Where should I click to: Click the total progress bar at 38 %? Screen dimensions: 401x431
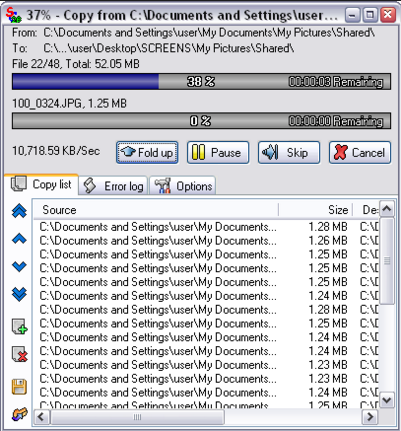[x=201, y=82]
